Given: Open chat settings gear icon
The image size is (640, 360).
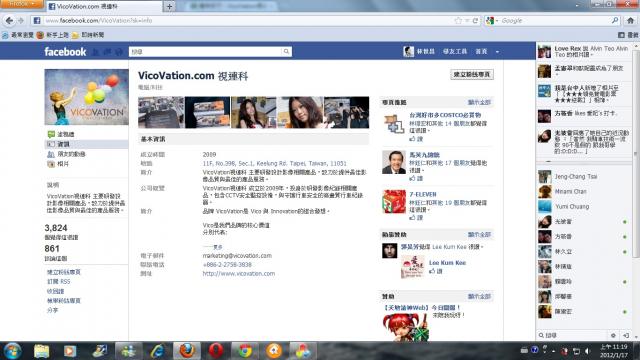Looking at the screenshot, I should 613,335.
